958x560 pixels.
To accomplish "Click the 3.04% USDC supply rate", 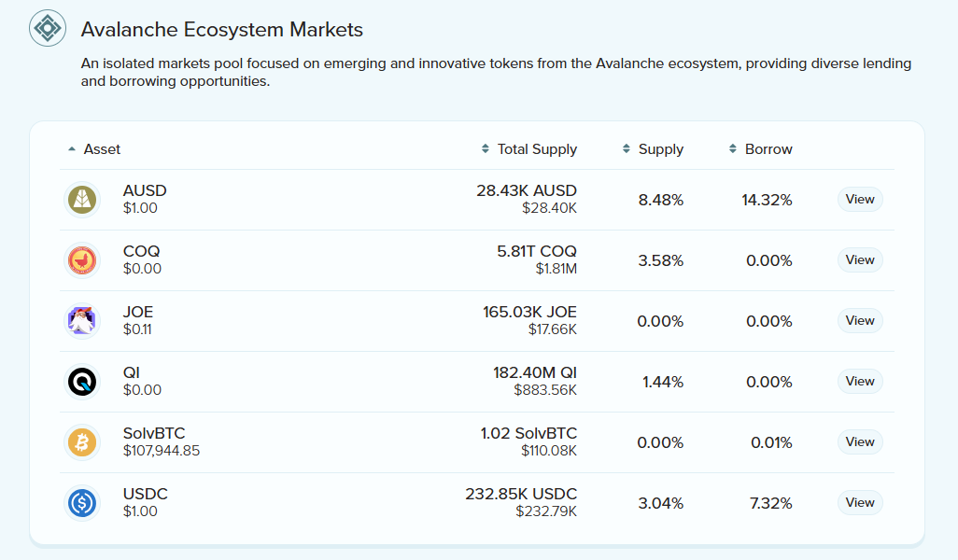I will pos(660,503).
